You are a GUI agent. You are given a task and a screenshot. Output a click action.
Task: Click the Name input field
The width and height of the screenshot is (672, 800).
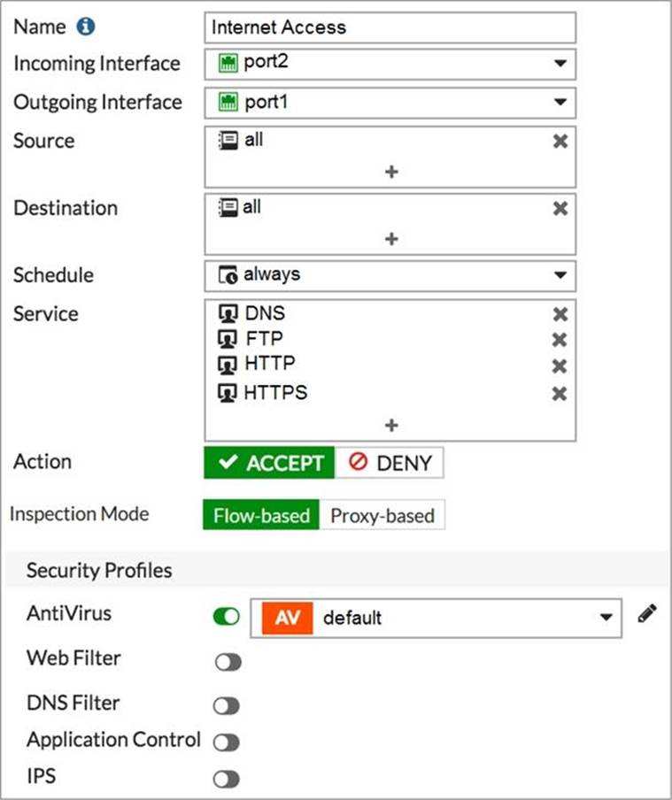pos(390,27)
